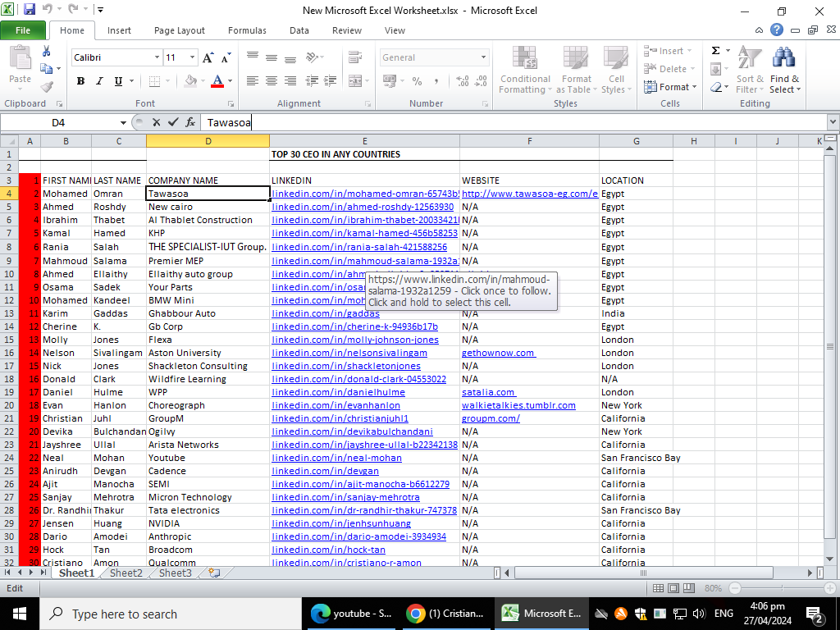This screenshot has height=630, width=840.
Task: Open the groupm.com/ link
Action: click(x=491, y=418)
